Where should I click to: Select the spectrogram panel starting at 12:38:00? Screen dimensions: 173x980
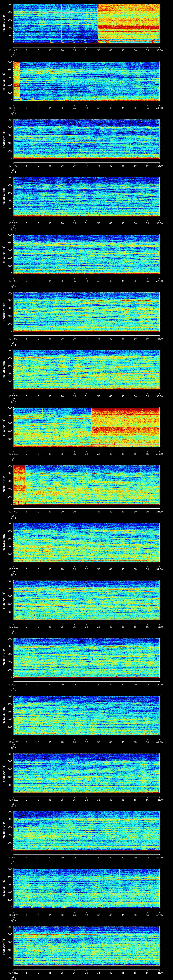pyautogui.click(x=87, y=543)
